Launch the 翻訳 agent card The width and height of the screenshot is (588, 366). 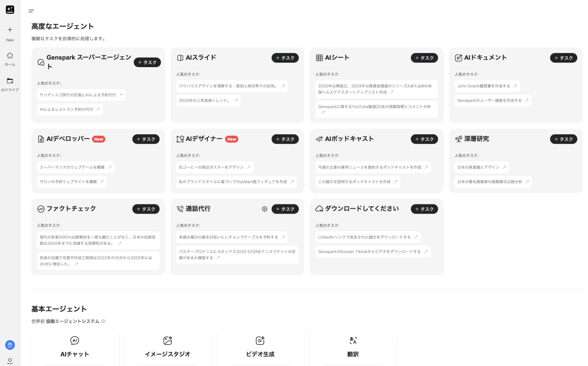(353, 347)
